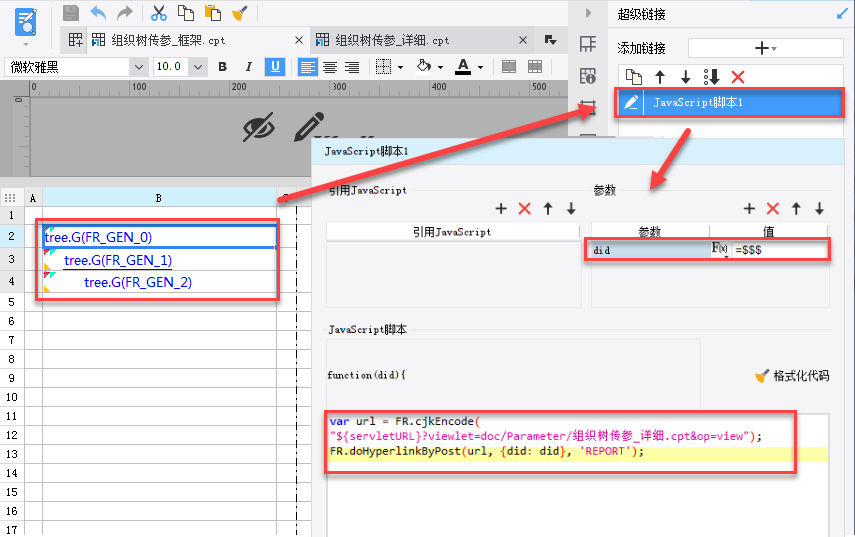The width and height of the screenshot is (855, 537).
Task: Move referenced JavaScript down
Action: (x=571, y=208)
